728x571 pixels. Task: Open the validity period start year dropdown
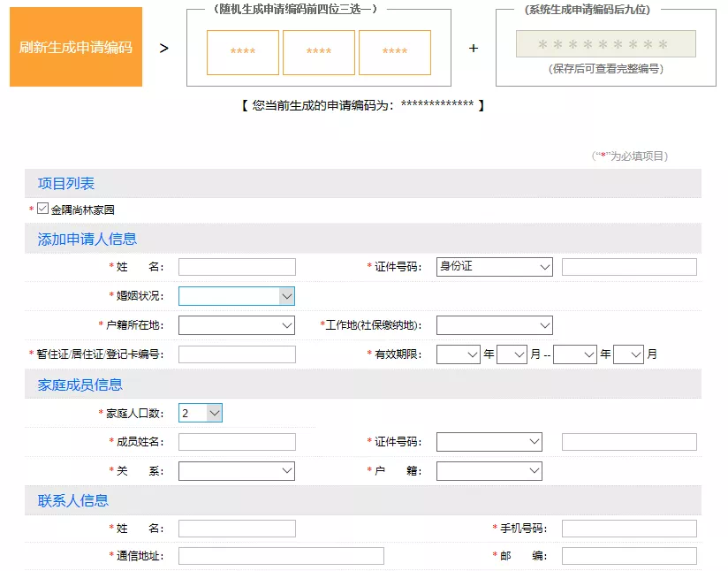coord(458,354)
